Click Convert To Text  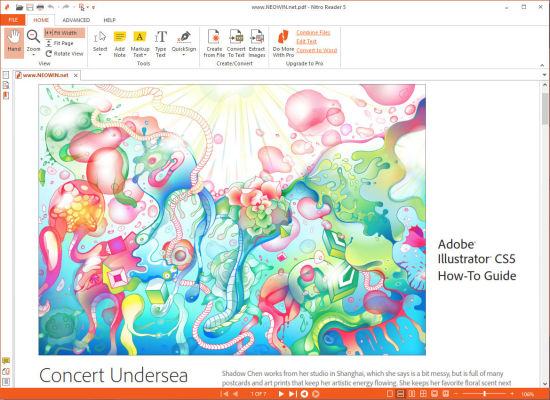[x=236, y=43]
